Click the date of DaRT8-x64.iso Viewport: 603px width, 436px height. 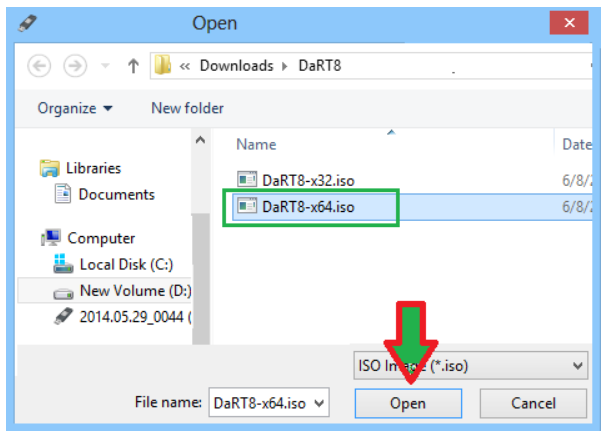pyautogui.click(x=577, y=207)
